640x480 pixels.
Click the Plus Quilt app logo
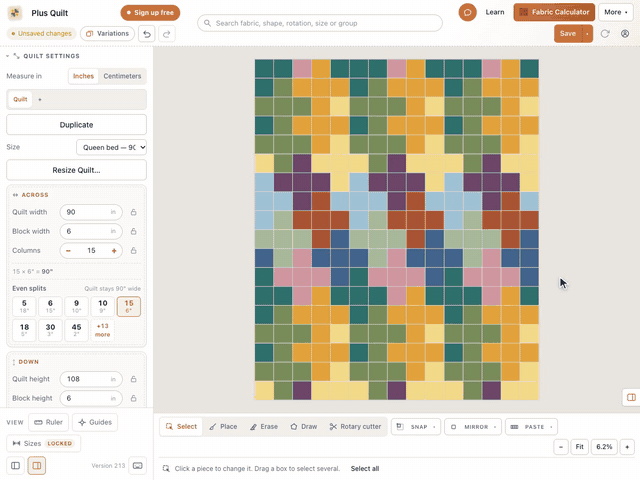click(x=15, y=13)
